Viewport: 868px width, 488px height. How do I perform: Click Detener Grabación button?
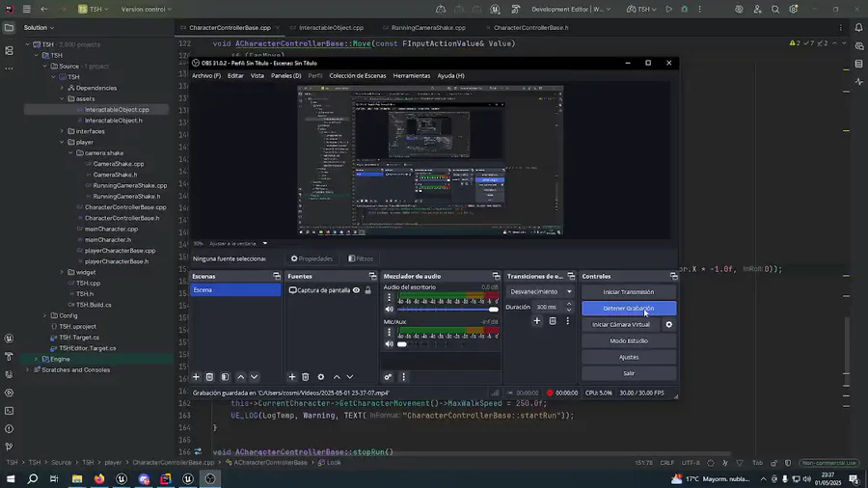629,309
